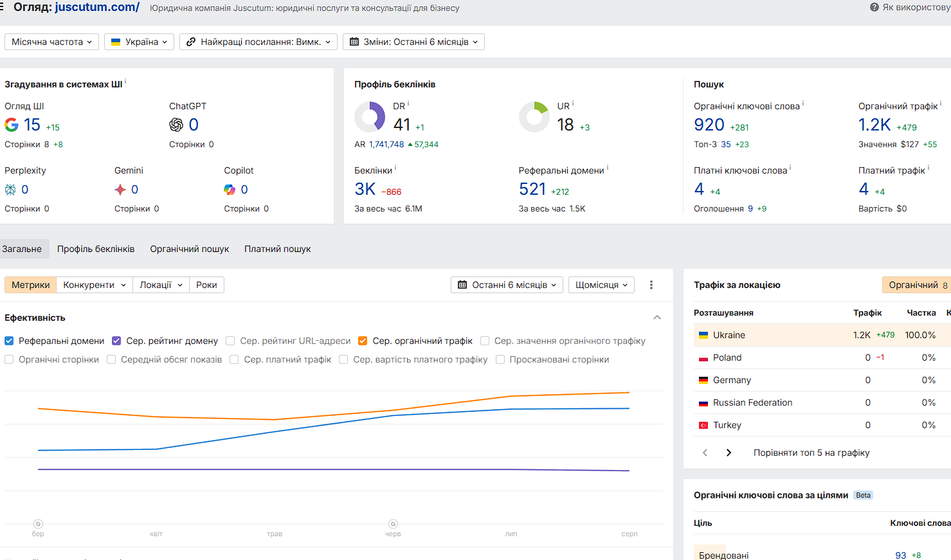This screenshot has width=951, height=560.
Task: Click the Як використовувати help link
Action: tap(916, 8)
